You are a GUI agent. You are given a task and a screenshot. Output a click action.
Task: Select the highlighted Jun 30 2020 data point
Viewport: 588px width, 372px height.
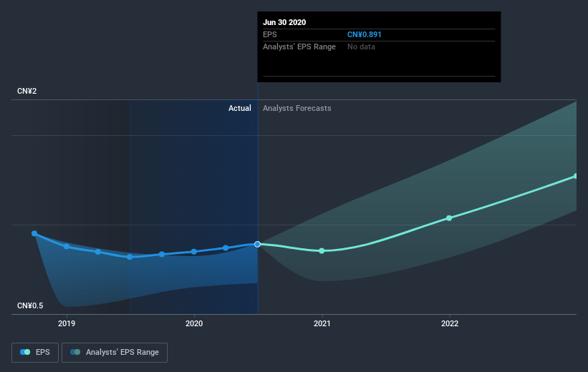[257, 244]
